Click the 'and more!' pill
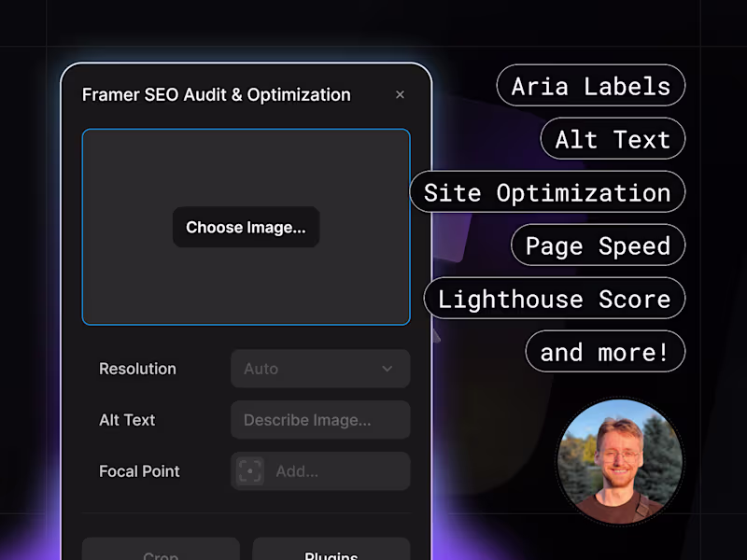Viewport: 747px width, 560px height. tap(605, 352)
